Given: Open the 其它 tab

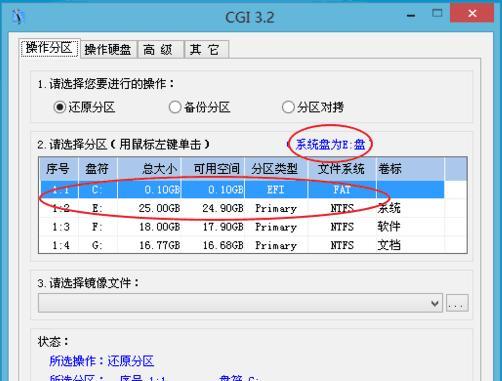Looking at the screenshot, I should (x=206, y=50).
